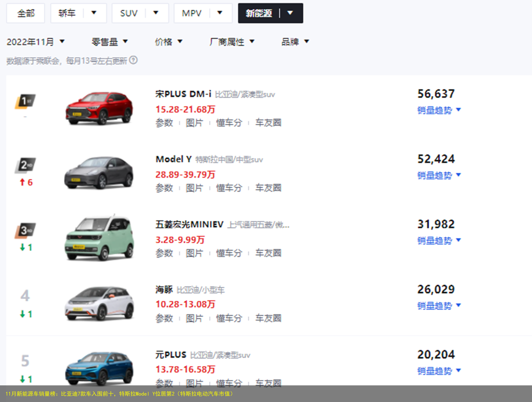Open the Model Y title link
Image resolution: width=532 pixels, height=402 pixels.
[x=174, y=159]
